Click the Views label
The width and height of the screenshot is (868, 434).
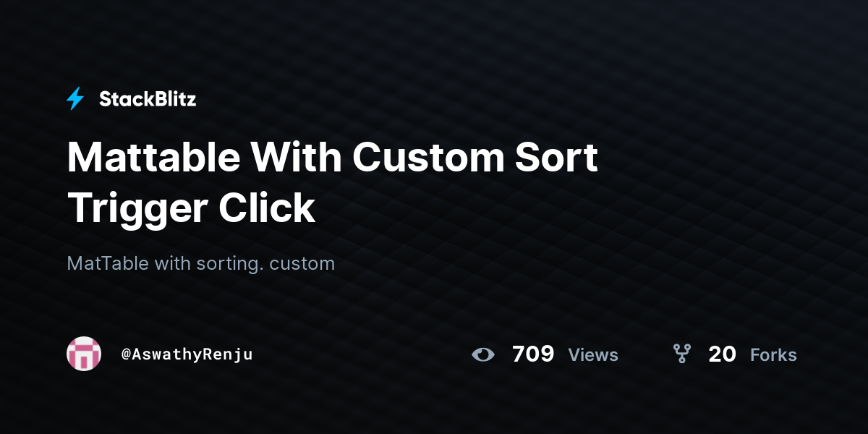click(x=593, y=354)
